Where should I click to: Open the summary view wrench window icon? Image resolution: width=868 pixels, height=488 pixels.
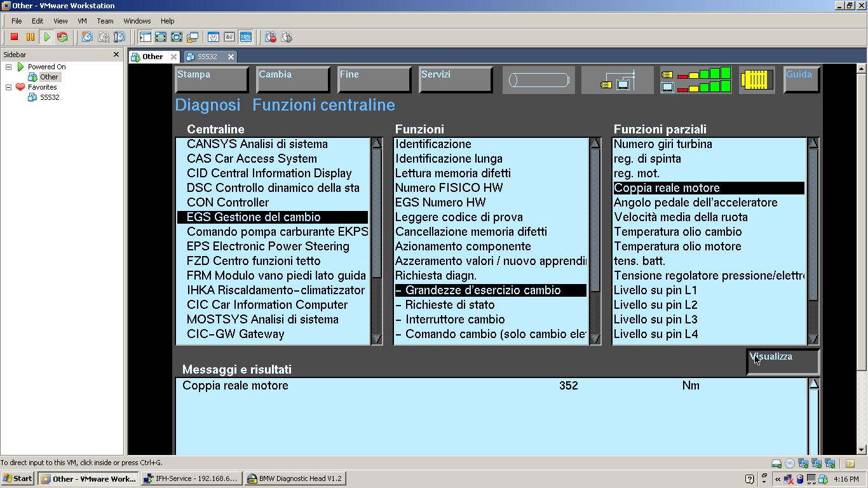[214, 37]
